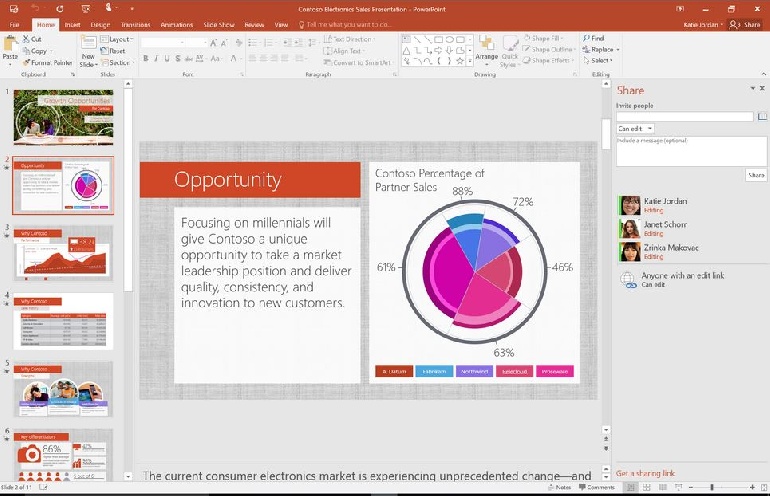Click the Copy command
This screenshot has width=770, height=496.
pyautogui.click(x=35, y=51)
